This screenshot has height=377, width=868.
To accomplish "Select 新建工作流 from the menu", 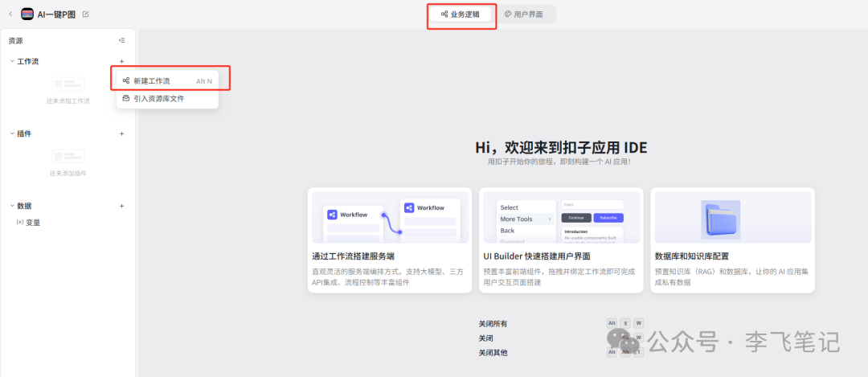I will pyautogui.click(x=168, y=81).
